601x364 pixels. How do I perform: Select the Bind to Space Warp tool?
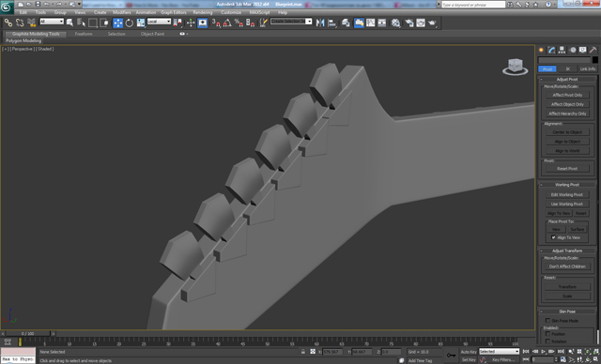(31, 23)
